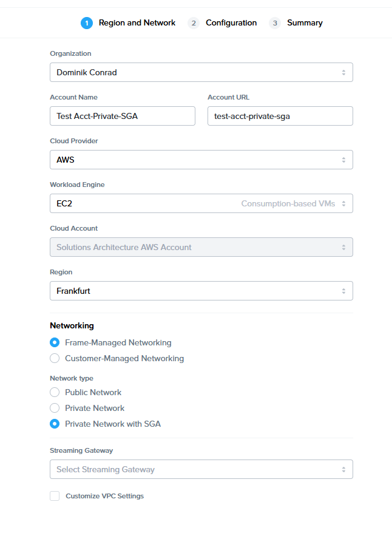Click the Cloud Provider AWS arrow icon
Image resolution: width=392 pixels, height=536 pixels.
click(343, 160)
